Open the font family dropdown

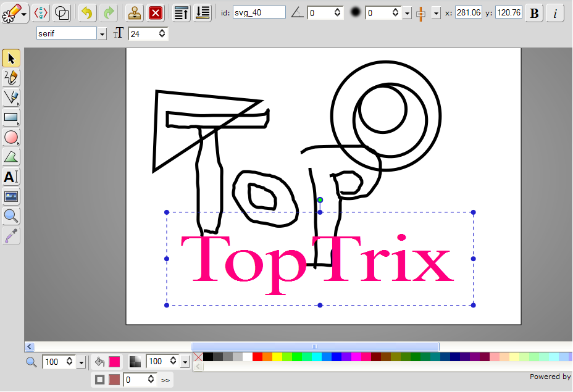[x=101, y=33]
